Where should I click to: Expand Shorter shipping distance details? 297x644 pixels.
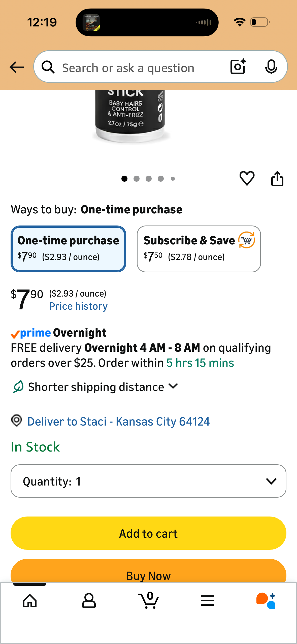click(96, 387)
